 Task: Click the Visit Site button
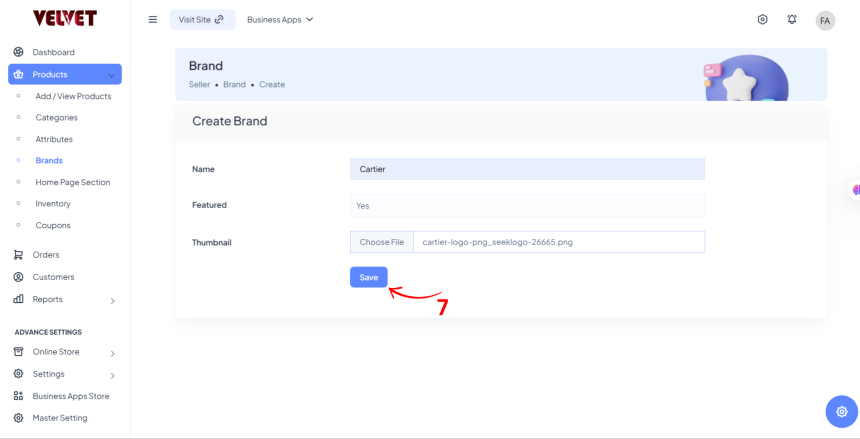(x=202, y=19)
